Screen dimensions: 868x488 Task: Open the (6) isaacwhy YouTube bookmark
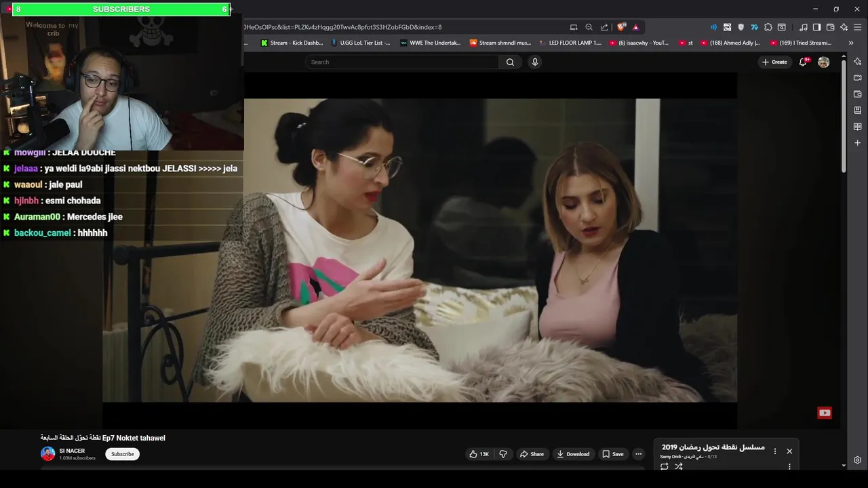pos(639,43)
